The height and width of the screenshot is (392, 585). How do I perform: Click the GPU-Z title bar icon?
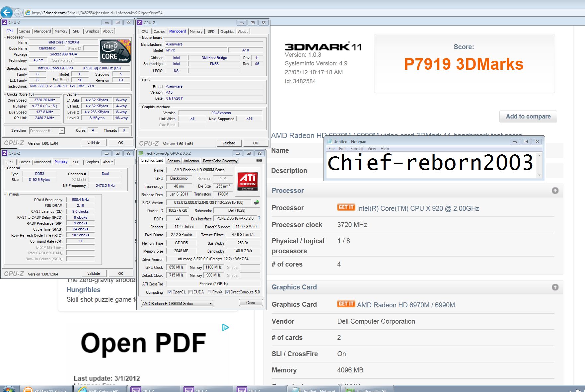click(x=141, y=153)
